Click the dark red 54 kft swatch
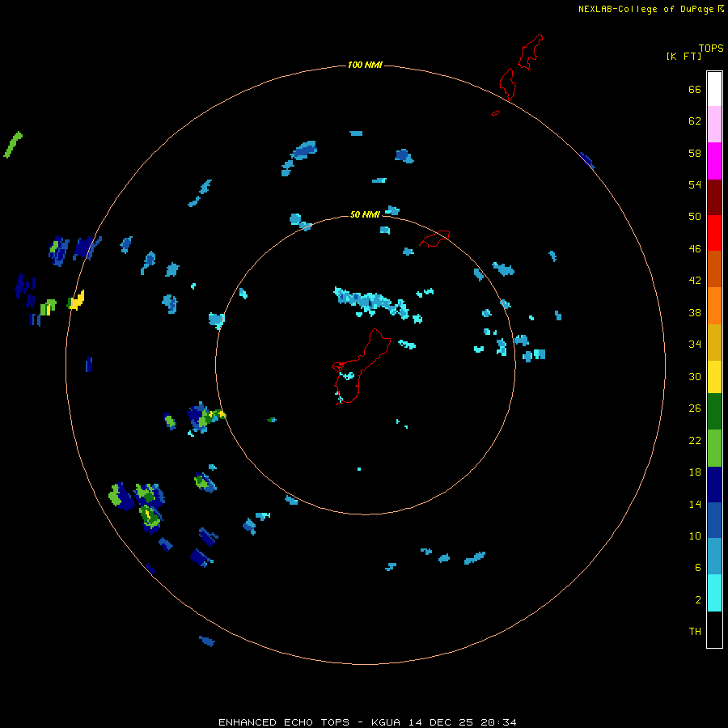The image size is (728, 728). point(714,197)
